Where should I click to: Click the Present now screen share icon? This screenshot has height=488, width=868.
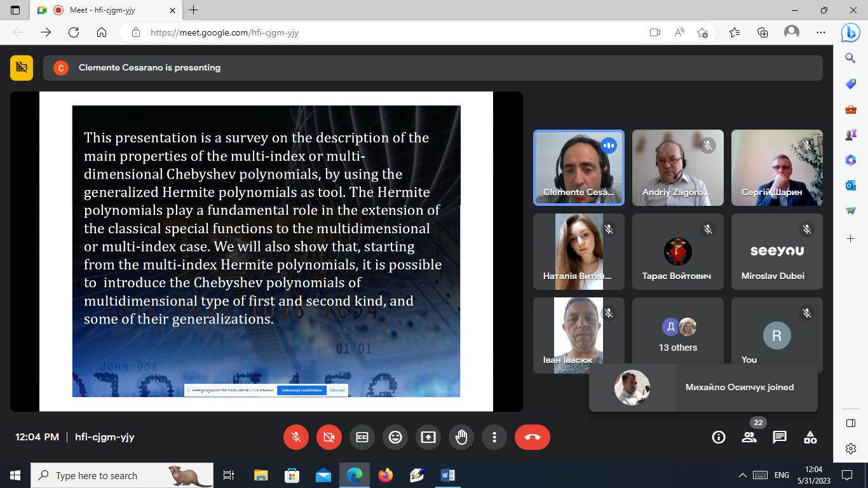pyautogui.click(x=428, y=437)
